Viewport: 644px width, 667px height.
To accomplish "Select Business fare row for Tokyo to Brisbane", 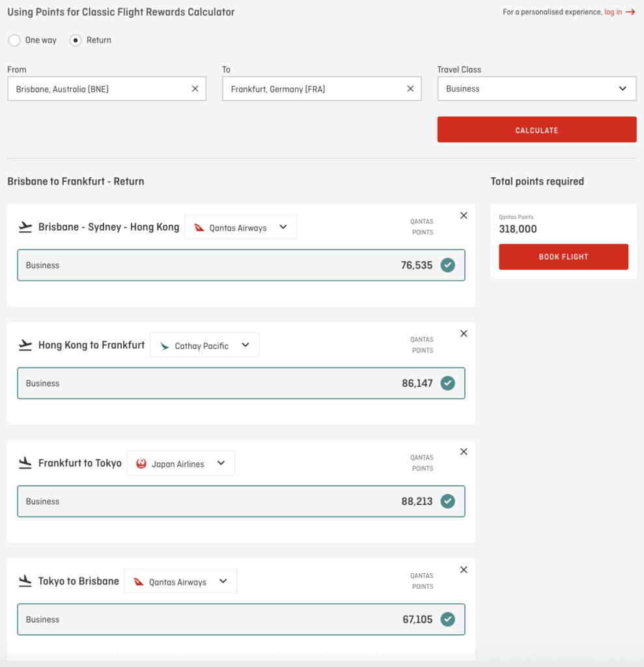I will pos(241,619).
